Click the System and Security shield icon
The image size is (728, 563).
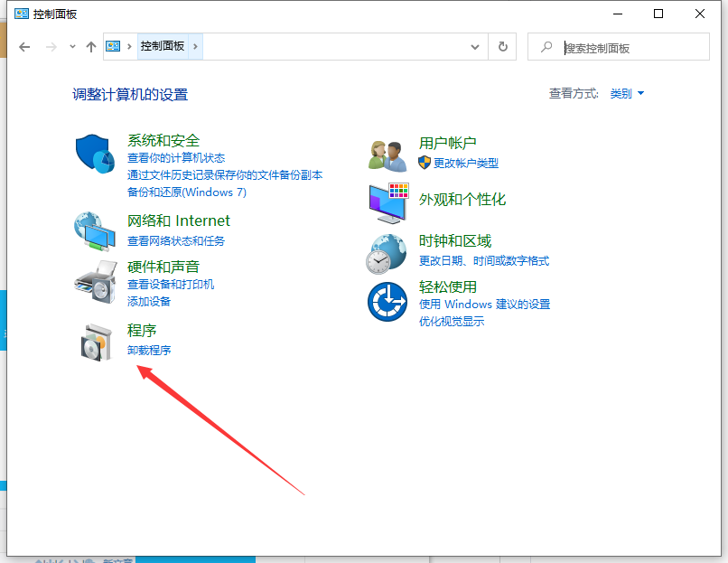95,155
